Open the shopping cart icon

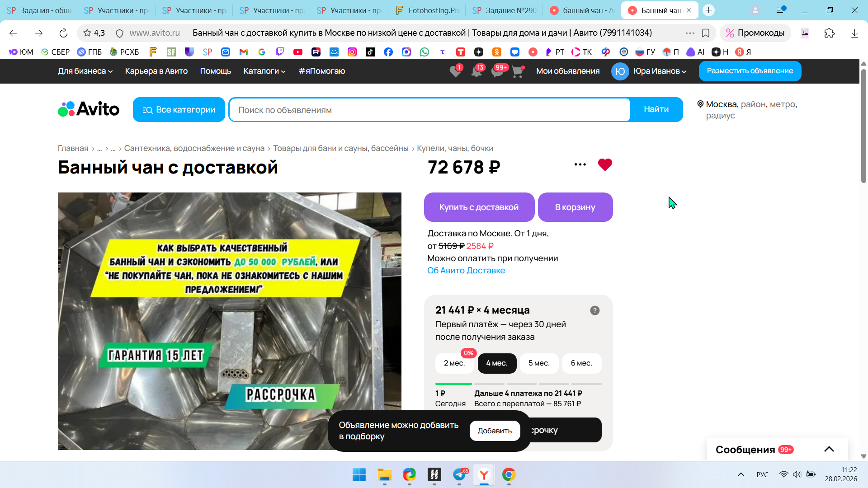(518, 71)
